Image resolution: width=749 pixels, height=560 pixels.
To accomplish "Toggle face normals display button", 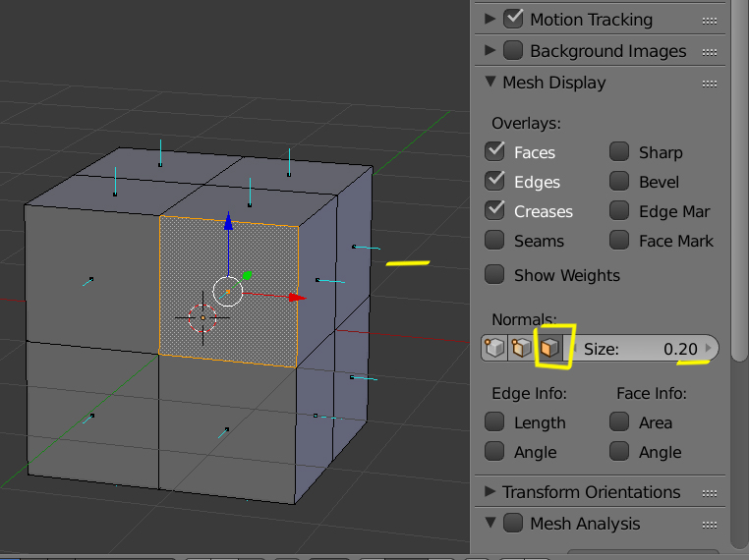I will tap(548, 348).
